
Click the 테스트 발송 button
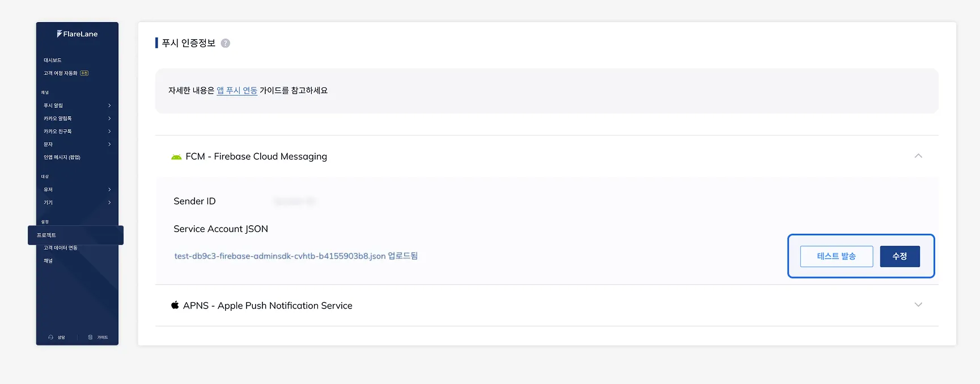coord(837,256)
